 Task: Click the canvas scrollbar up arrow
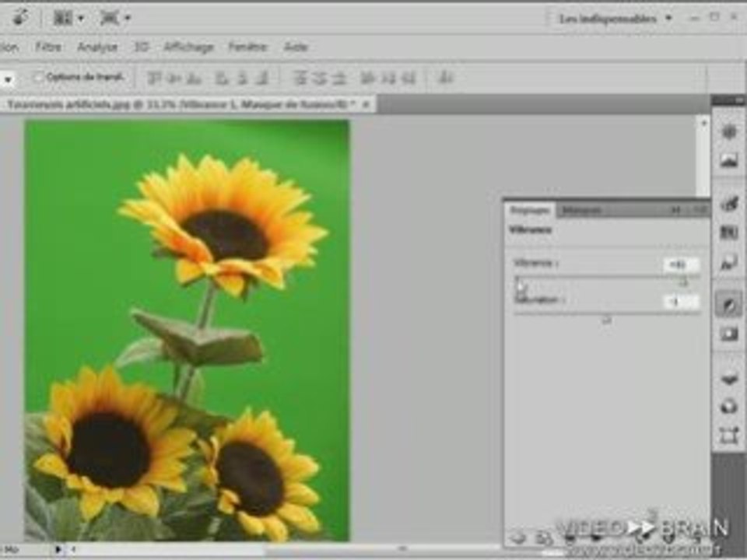(703, 124)
